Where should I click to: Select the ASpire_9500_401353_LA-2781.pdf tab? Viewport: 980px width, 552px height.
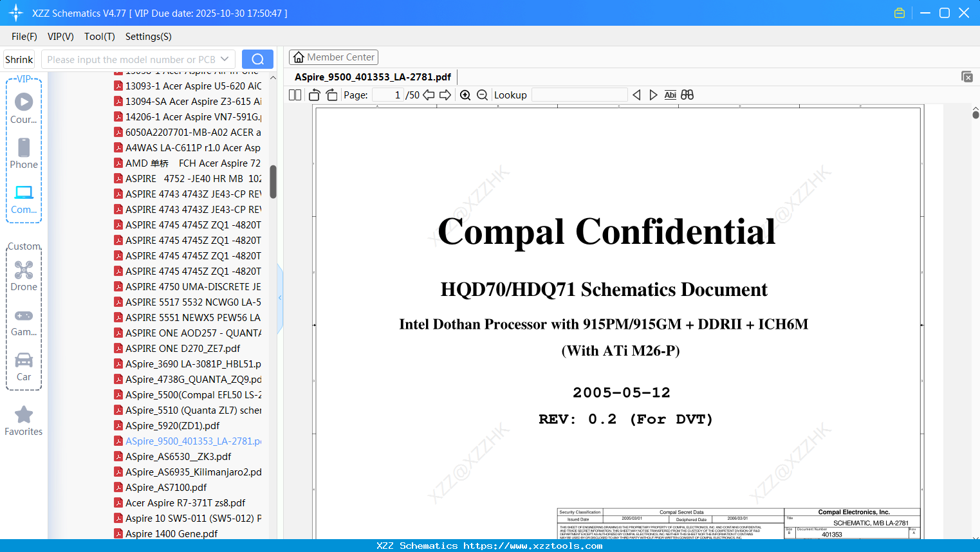click(373, 77)
